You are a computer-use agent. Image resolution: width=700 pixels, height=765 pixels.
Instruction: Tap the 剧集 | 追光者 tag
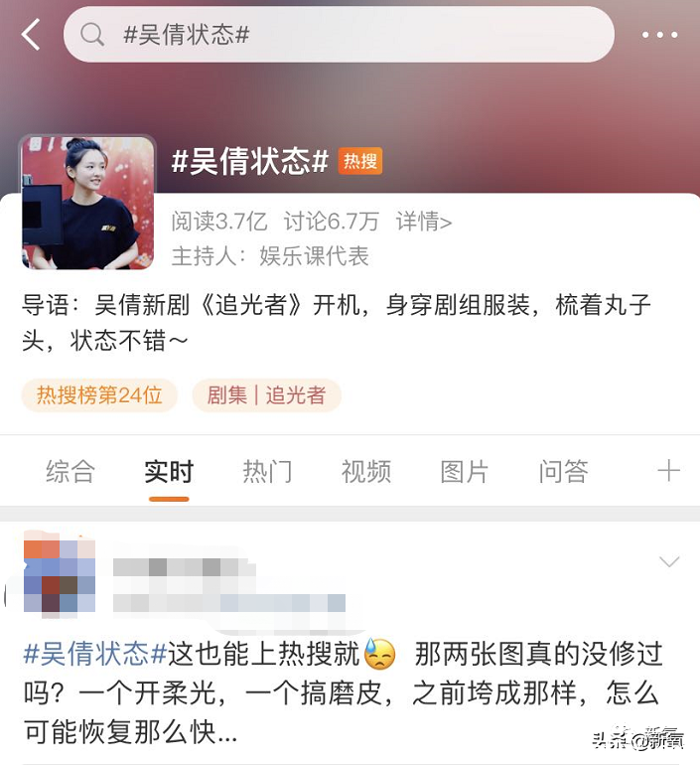point(266,395)
